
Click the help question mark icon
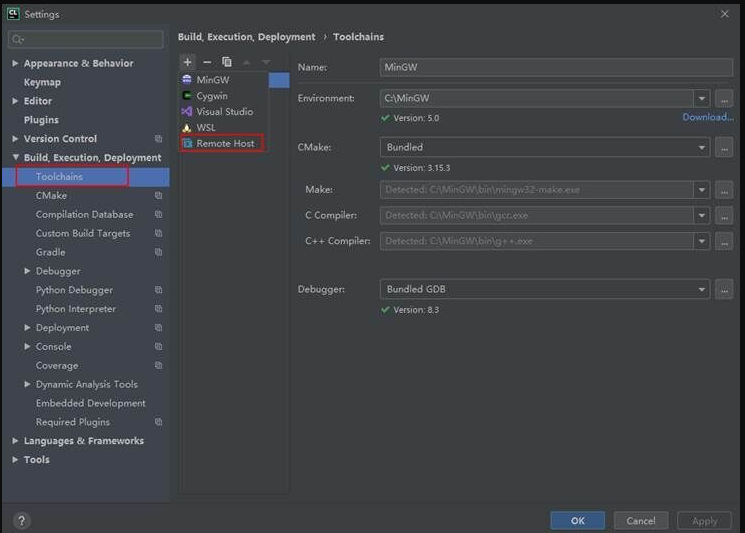[x=21, y=521]
